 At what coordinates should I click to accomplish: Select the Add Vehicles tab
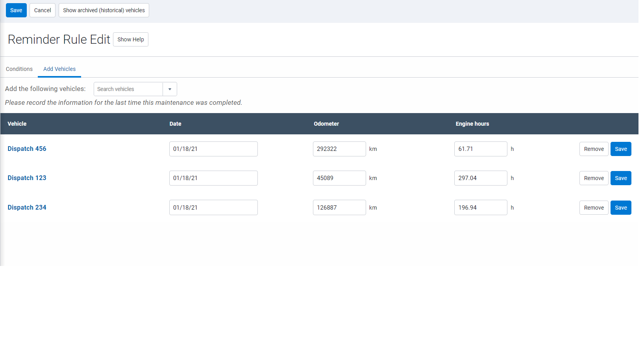click(x=59, y=69)
